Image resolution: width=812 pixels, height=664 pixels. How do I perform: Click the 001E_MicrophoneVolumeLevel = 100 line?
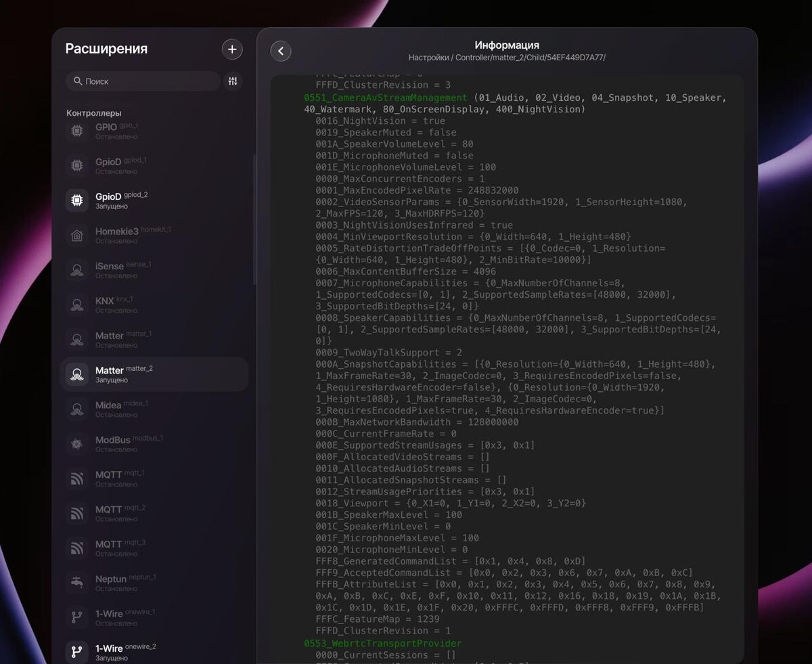(x=405, y=167)
